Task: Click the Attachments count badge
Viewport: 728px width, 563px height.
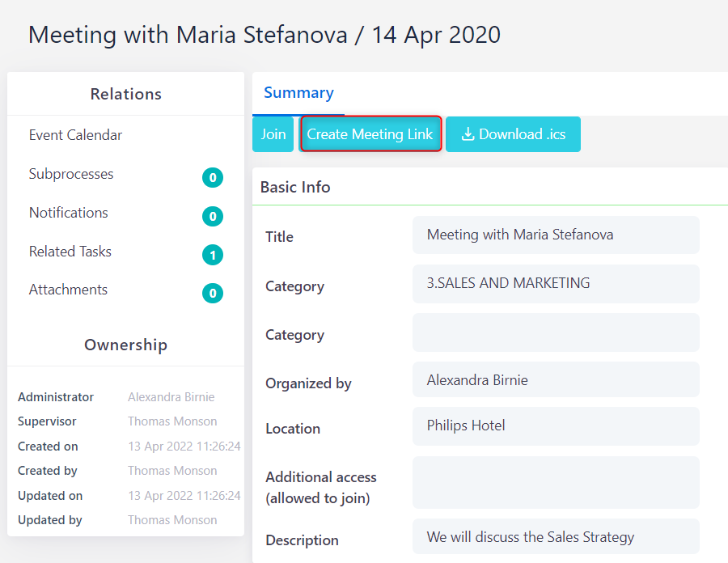Action: 213,294
